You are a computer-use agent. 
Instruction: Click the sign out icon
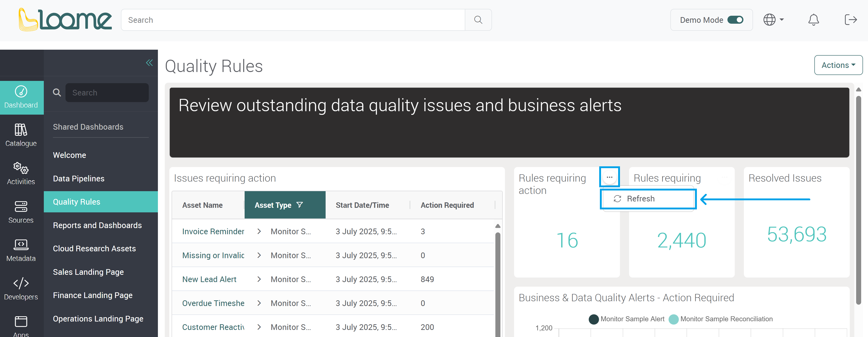pyautogui.click(x=850, y=20)
